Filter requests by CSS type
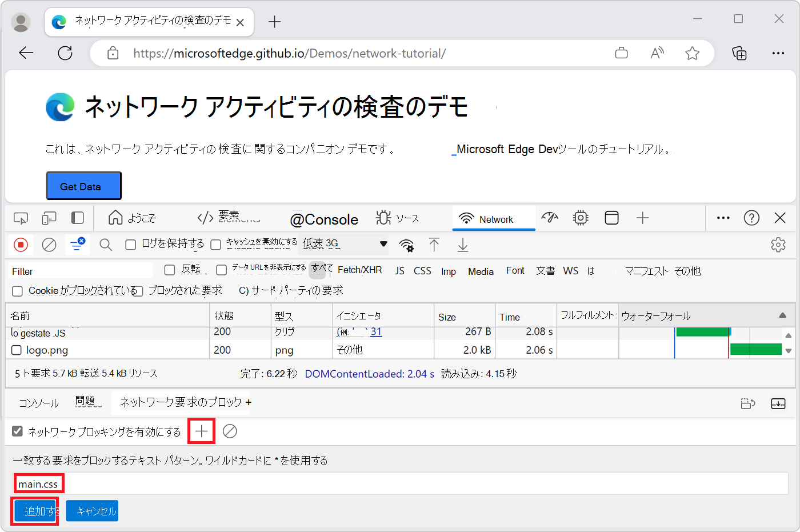 (x=422, y=270)
